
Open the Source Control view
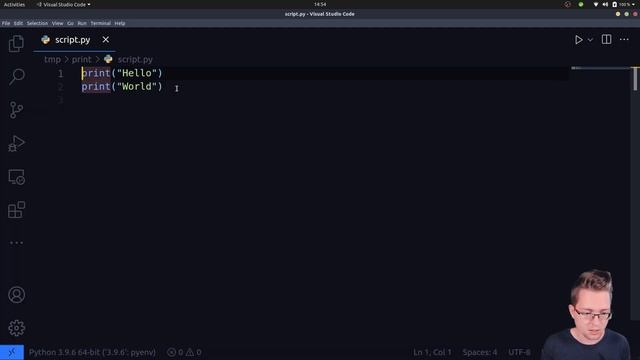[x=16, y=110]
